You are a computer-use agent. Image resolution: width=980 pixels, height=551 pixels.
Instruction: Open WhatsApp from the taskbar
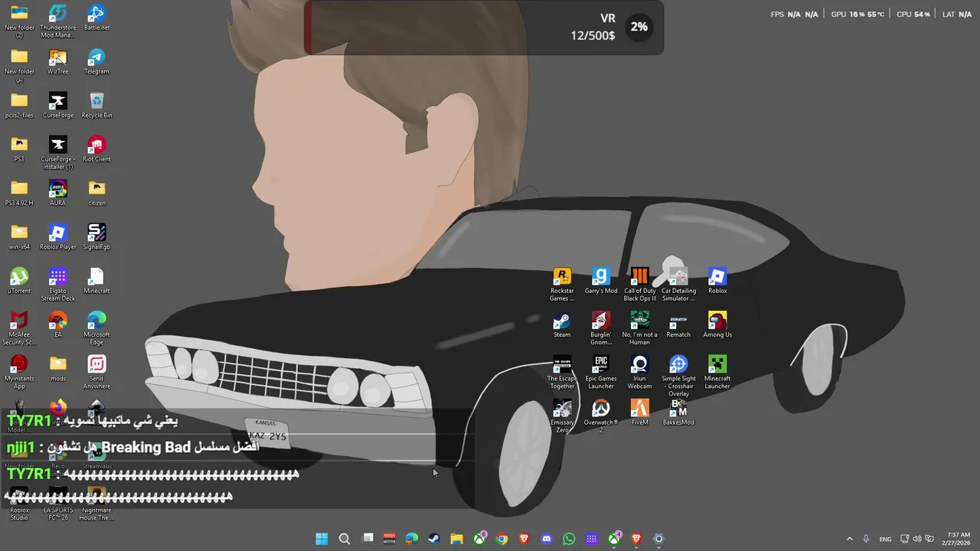point(569,539)
